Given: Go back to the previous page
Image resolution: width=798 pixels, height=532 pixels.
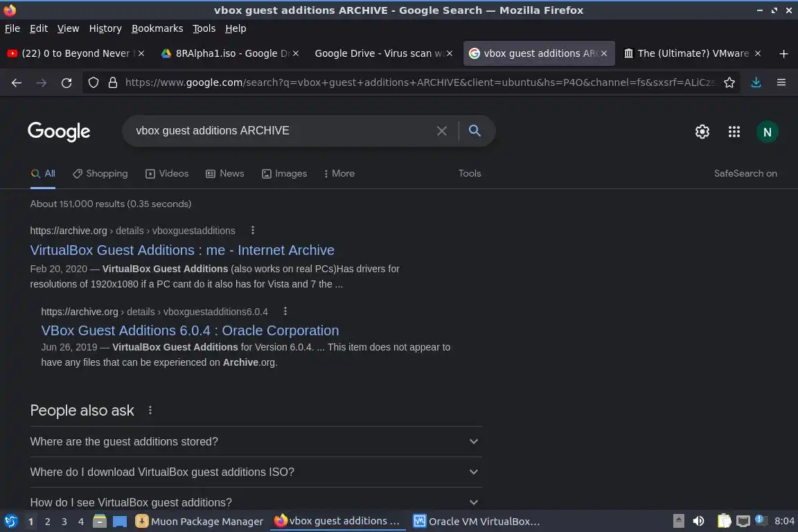Looking at the screenshot, I should [x=17, y=82].
